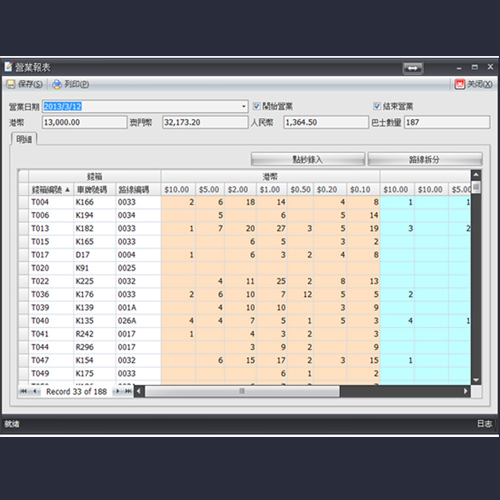
Task: Click the 日志 status bar link
Action: coord(484,424)
